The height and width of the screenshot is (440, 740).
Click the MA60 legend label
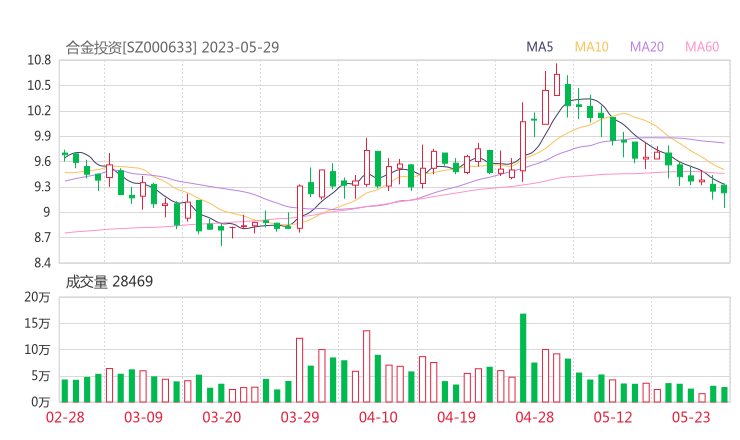(701, 47)
